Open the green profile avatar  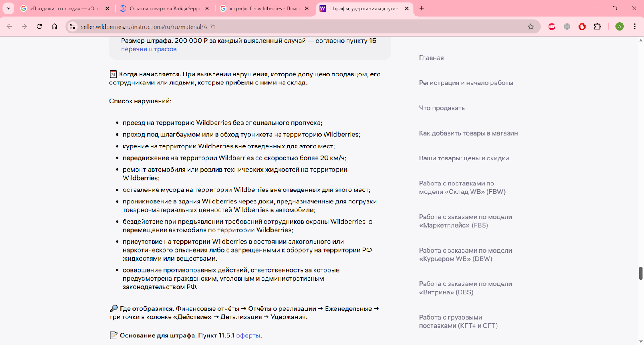[x=620, y=27]
